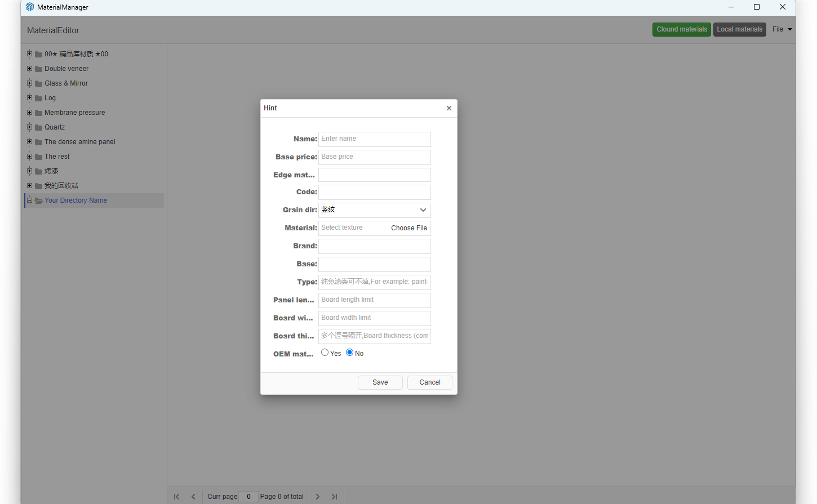Open the Grain direction dropdown
Screen dimensions: 817x504
(x=374, y=210)
